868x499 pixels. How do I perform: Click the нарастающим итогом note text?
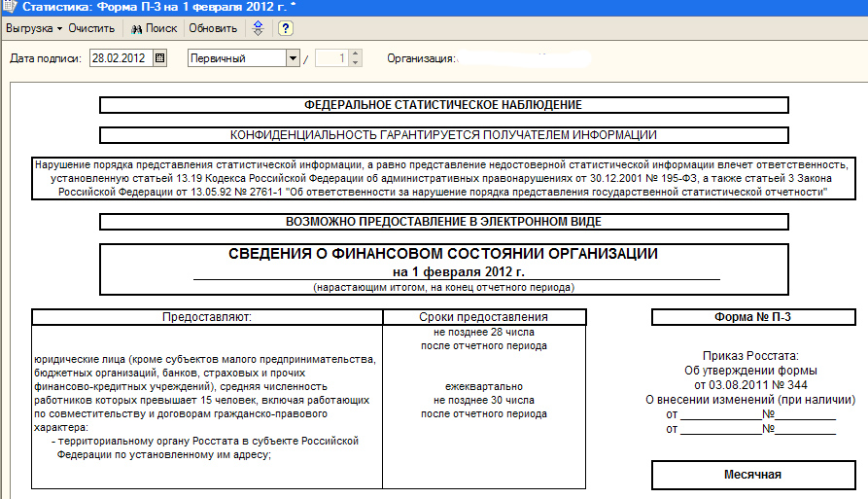click(x=444, y=288)
